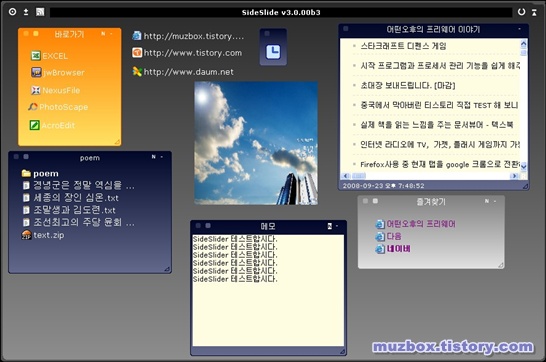Launch the PhotoScape shortcut
The image size is (546, 362).
[58, 107]
